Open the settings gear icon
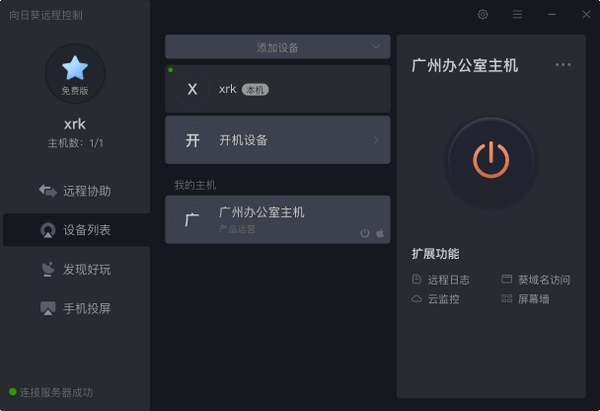 (483, 15)
